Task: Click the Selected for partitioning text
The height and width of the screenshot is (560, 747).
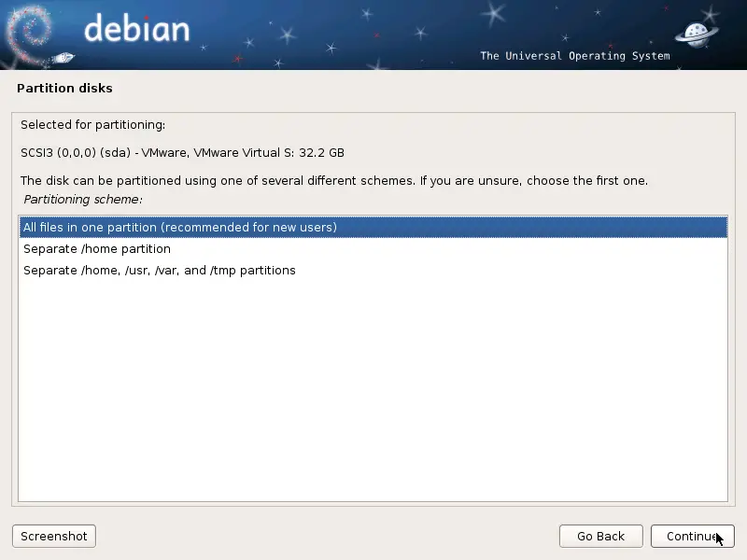Action: coord(92,125)
